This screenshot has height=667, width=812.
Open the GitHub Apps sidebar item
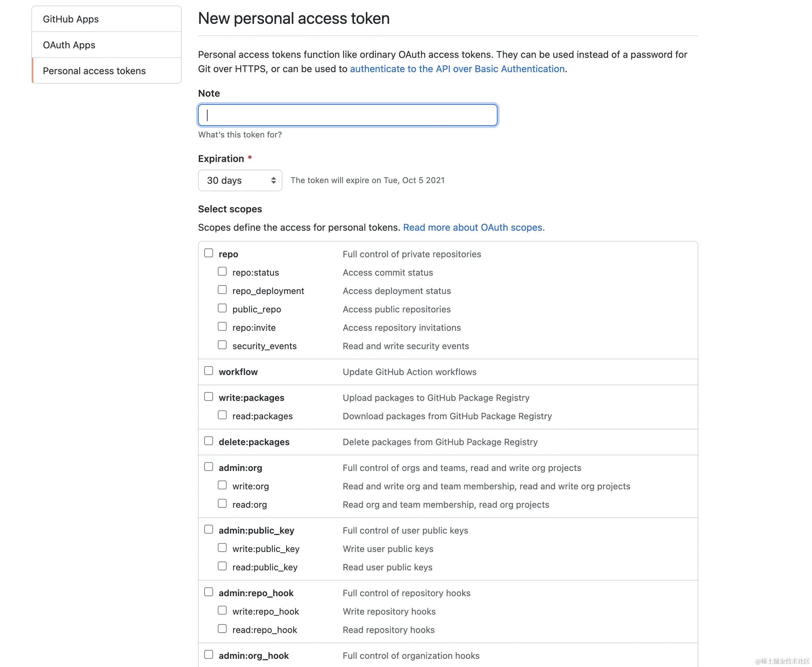pos(71,19)
